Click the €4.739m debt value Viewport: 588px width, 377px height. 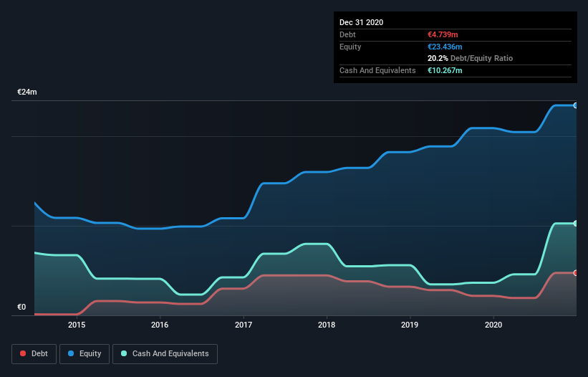coord(443,34)
